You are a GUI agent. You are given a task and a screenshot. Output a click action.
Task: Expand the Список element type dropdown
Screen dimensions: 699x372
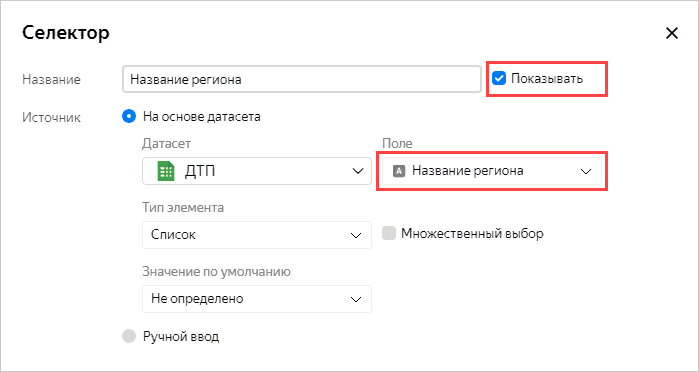(257, 235)
